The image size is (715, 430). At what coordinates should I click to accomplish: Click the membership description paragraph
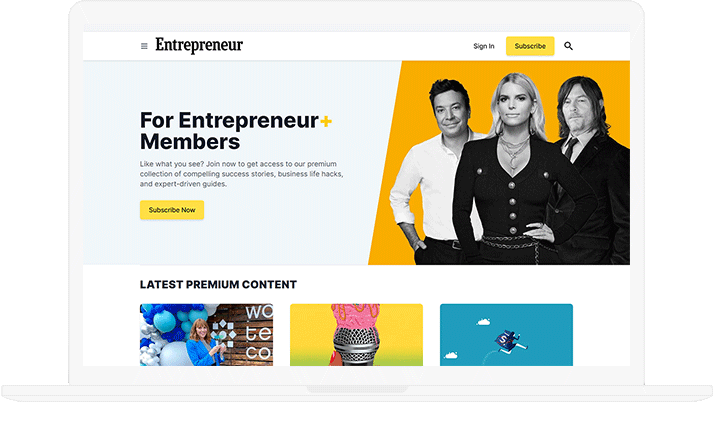tap(242, 174)
